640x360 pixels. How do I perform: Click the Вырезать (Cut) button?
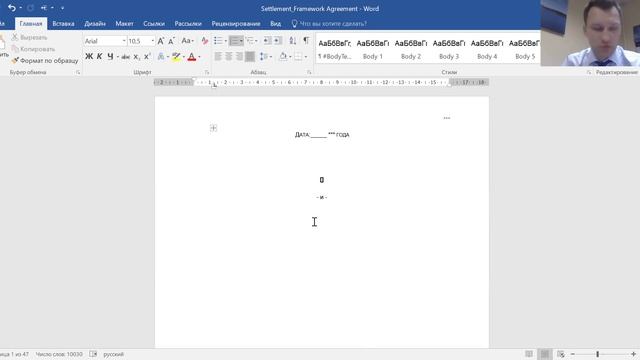[29, 37]
